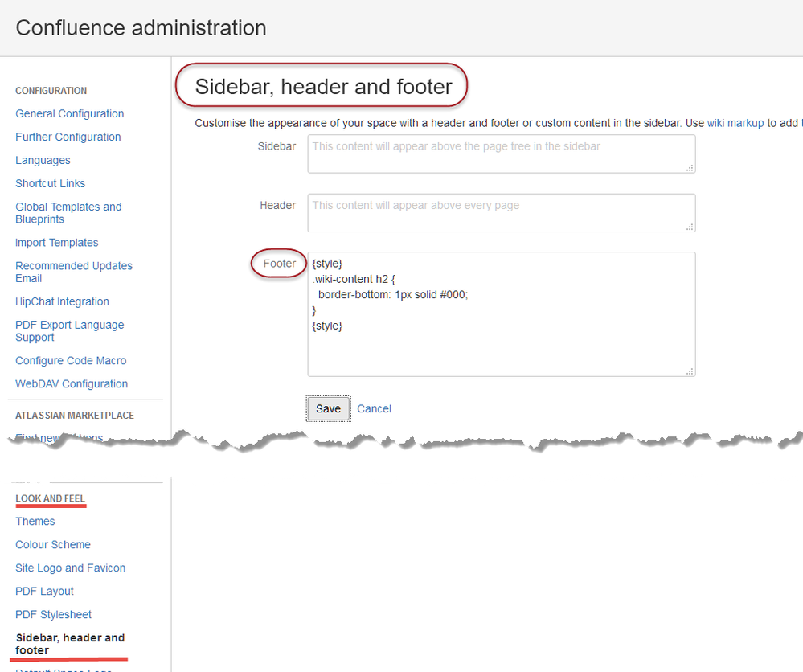The image size is (803, 672).
Task: Click Header textarea resize handle
Action: click(690, 227)
